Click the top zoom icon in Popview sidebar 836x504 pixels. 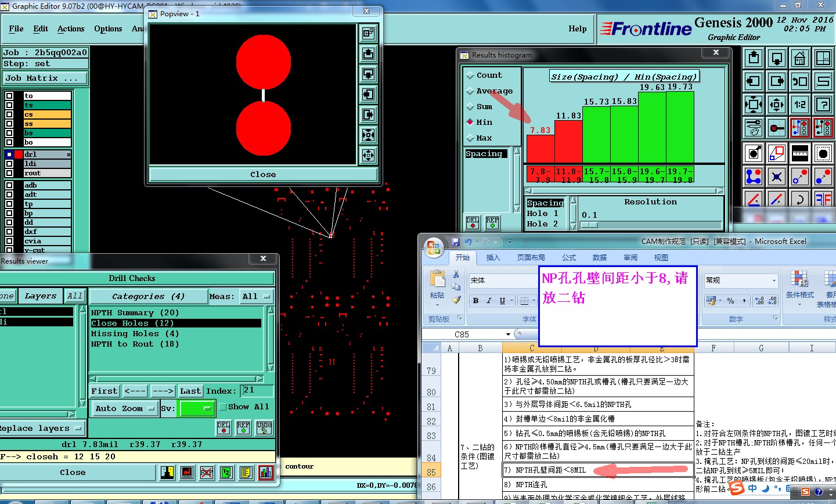[368, 34]
